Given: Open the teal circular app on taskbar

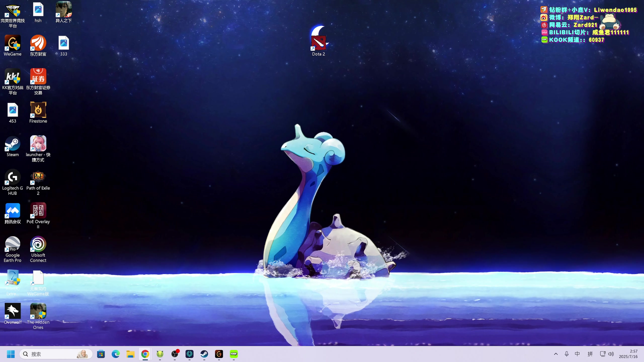Looking at the screenshot, I should click(189, 354).
